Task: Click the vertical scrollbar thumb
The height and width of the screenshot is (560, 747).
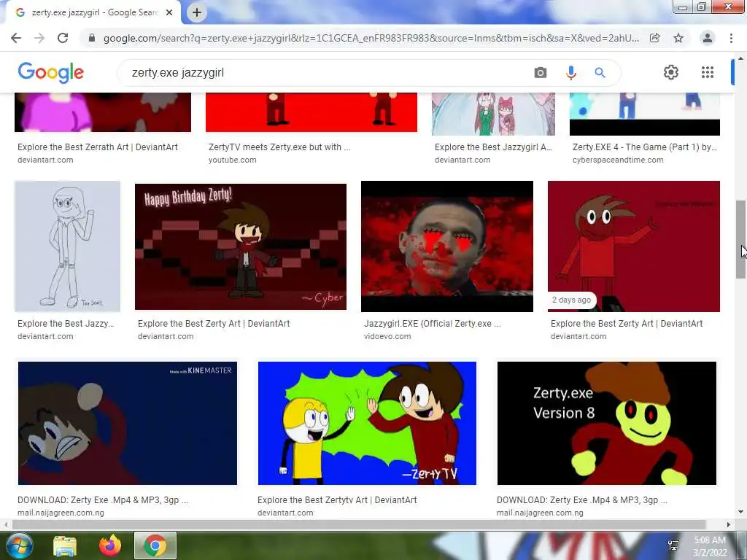Action: click(740, 239)
